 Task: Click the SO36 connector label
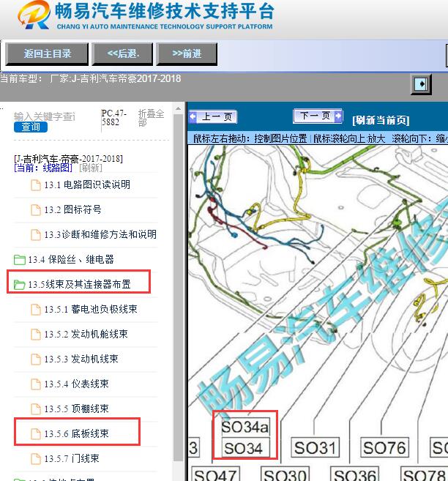355,474
